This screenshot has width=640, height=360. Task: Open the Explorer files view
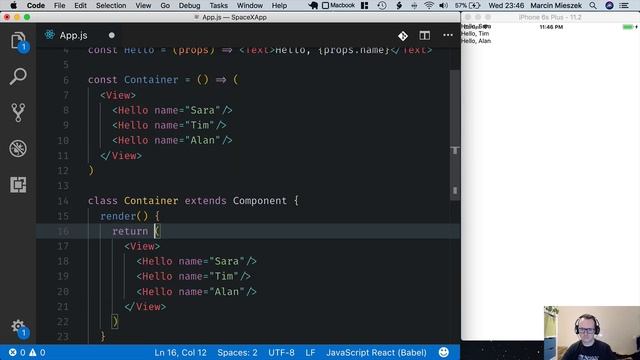pos(18,41)
